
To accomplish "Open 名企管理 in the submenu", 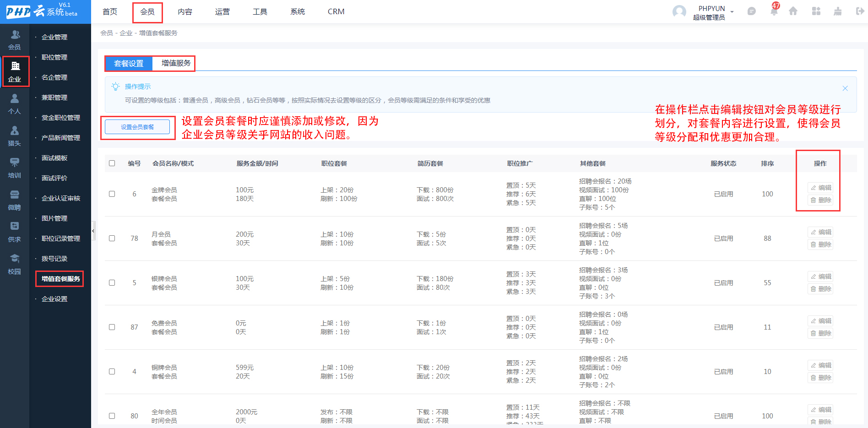I will 54,77.
